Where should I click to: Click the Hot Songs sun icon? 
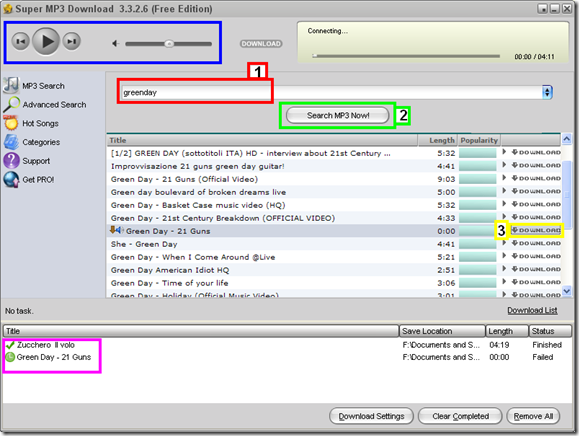(11, 123)
